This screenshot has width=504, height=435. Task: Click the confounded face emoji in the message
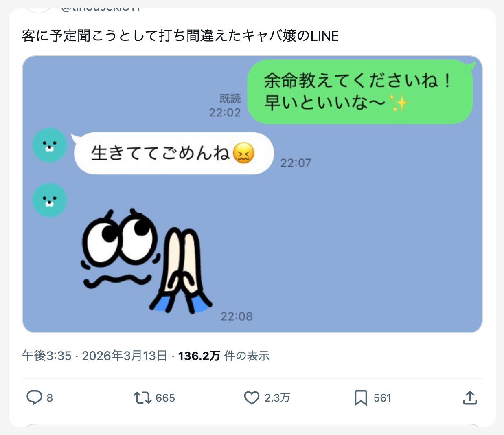(244, 154)
